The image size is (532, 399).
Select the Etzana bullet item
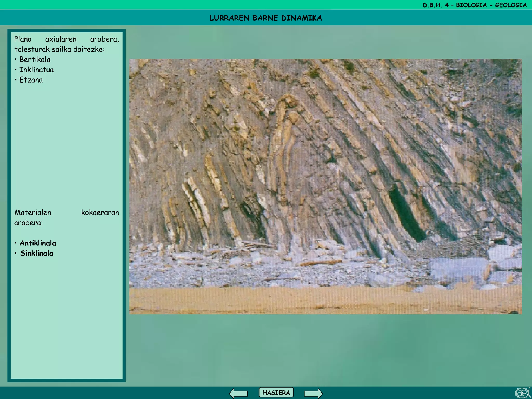(31, 80)
